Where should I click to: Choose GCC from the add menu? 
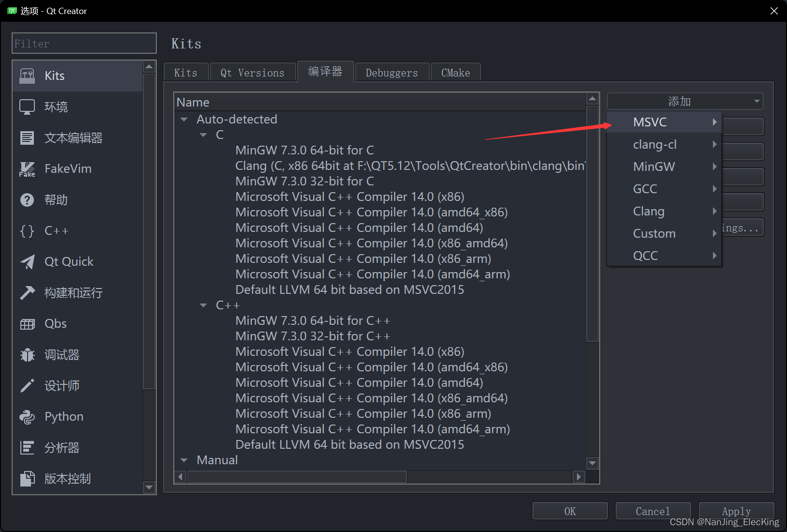pyautogui.click(x=664, y=189)
